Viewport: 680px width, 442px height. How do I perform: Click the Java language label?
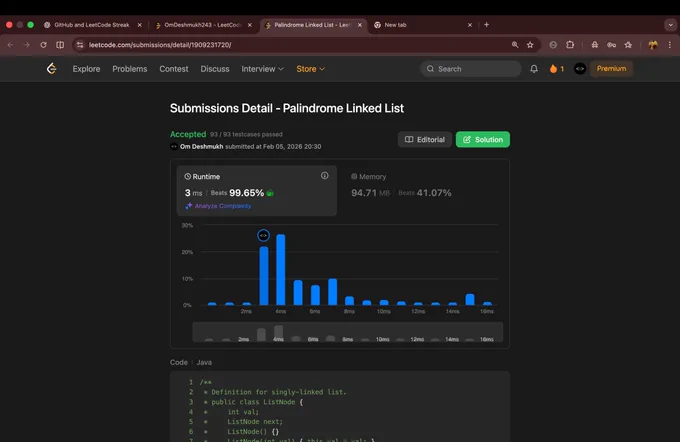[x=204, y=362]
